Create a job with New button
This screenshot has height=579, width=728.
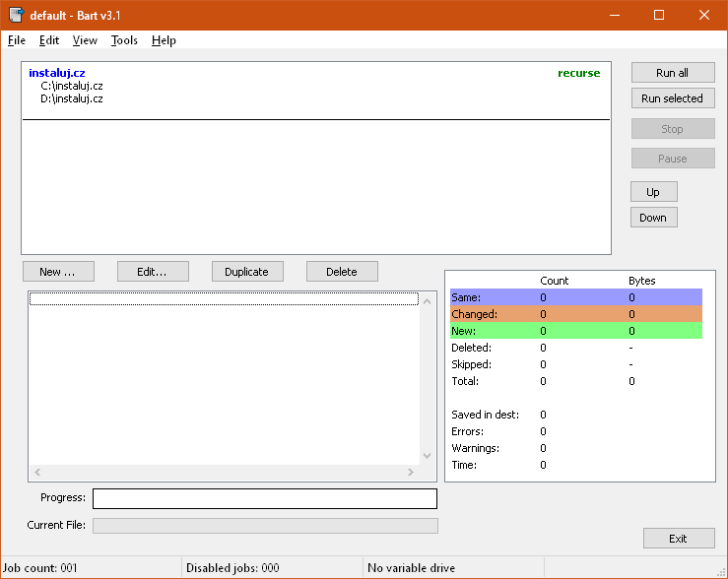(58, 272)
